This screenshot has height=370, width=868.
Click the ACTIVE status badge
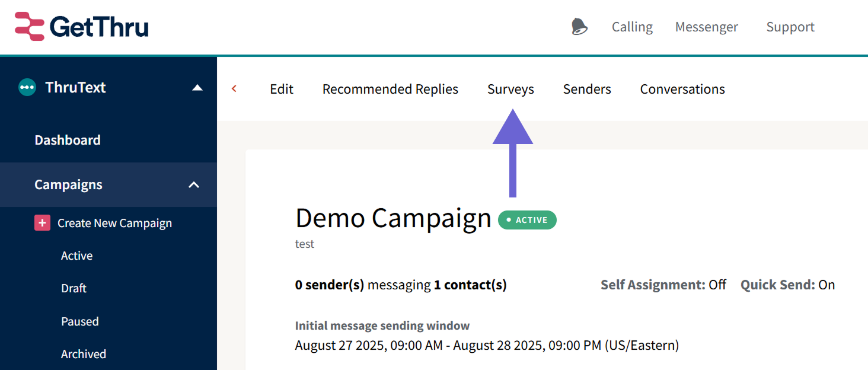tap(527, 220)
